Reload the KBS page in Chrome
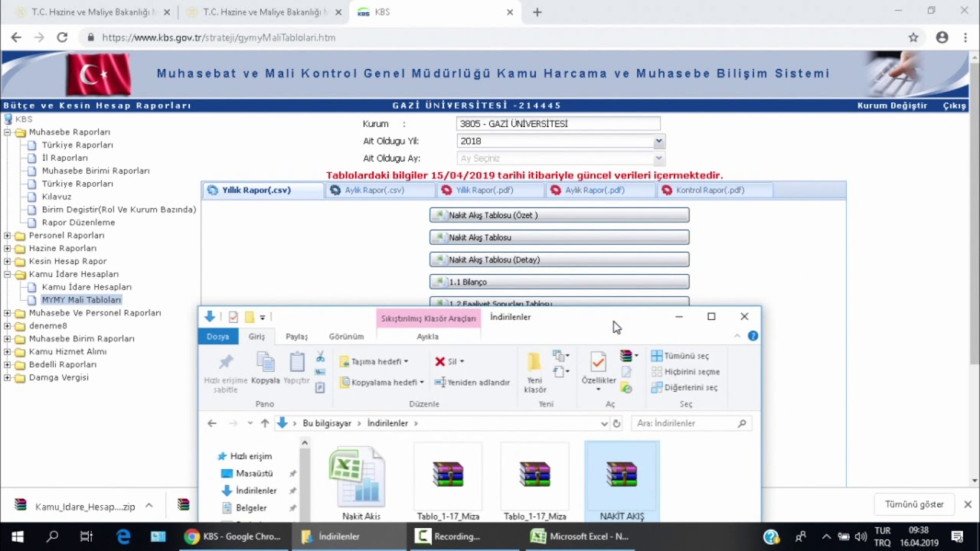The height and width of the screenshot is (551, 980). tap(62, 37)
